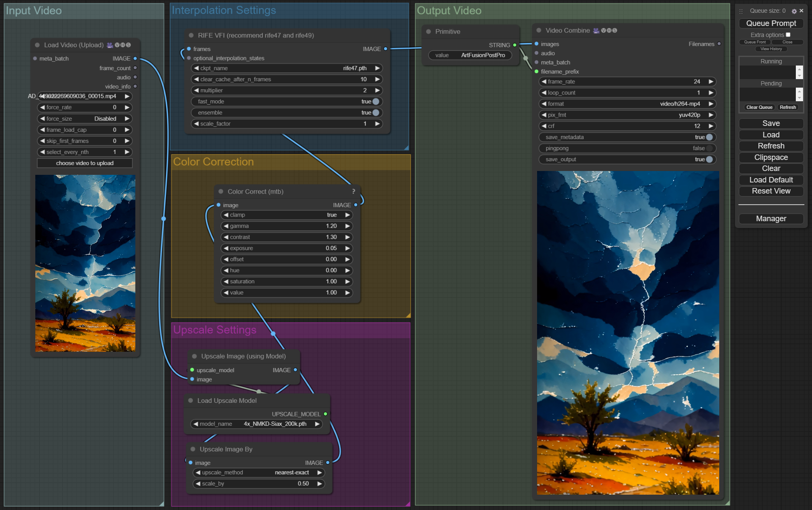Click the settings gear in the queue panel
The width and height of the screenshot is (812, 510).
[794, 11]
